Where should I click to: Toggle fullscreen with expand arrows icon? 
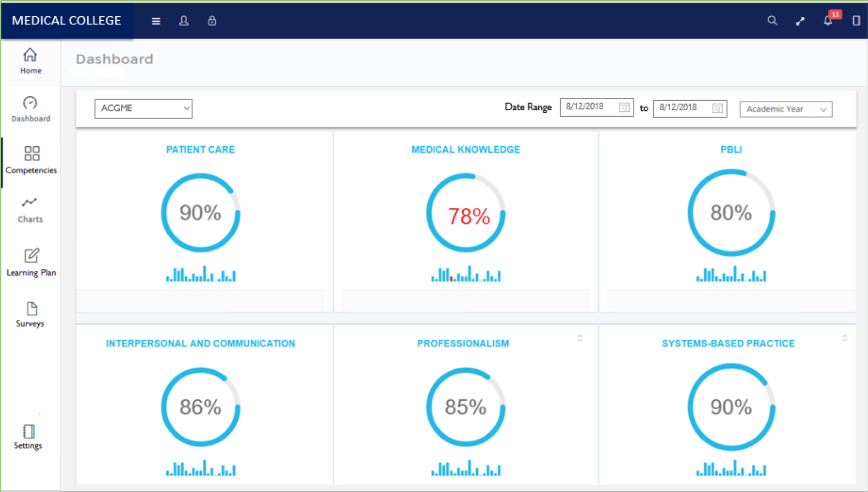[x=800, y=21]
